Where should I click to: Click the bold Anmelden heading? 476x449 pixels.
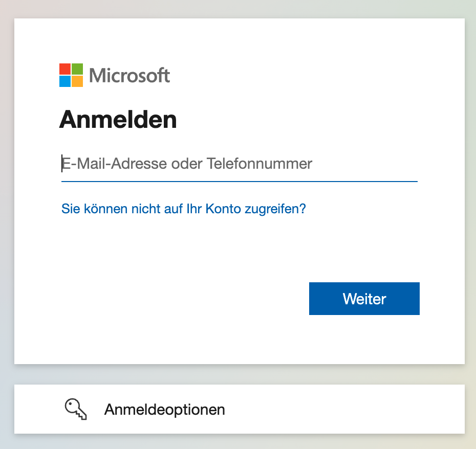(118, 120)
